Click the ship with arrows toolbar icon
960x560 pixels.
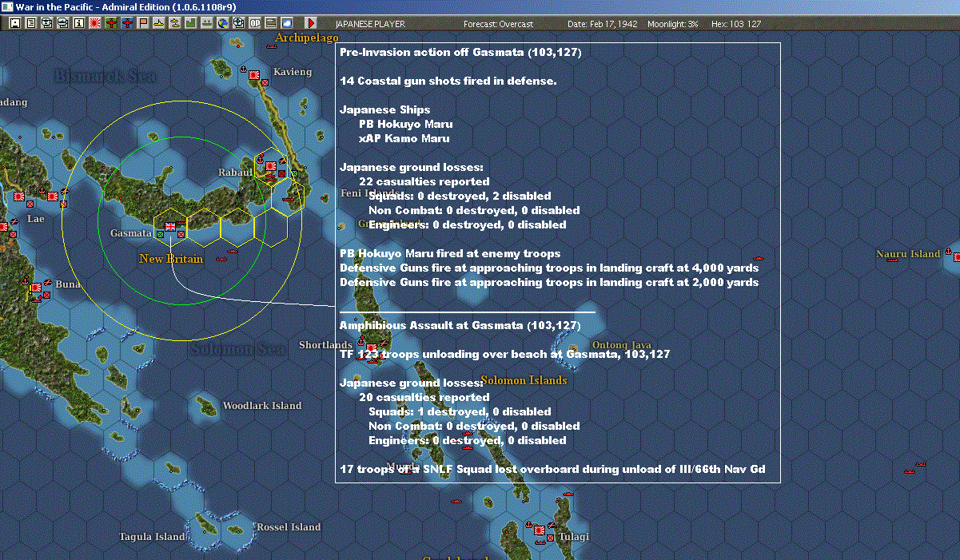(x=206, y=24)
